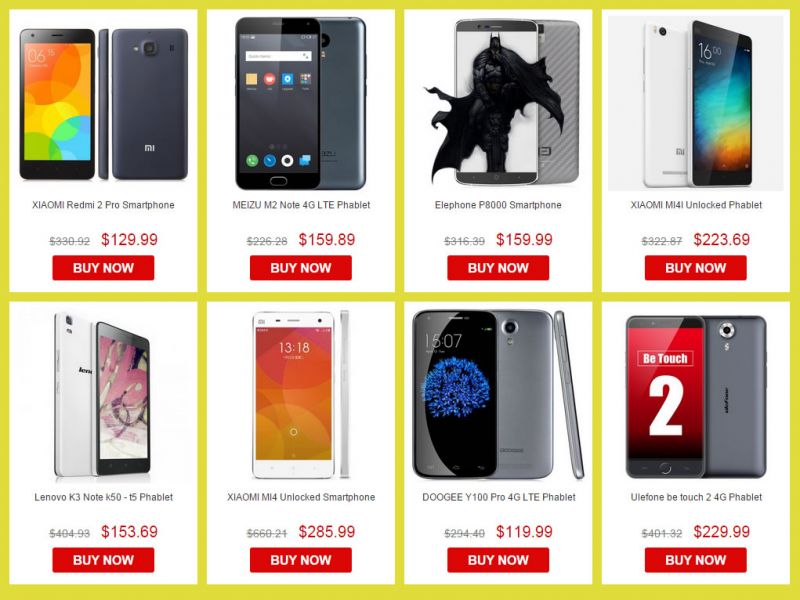View the DOOGEE Y100 Pro phone image
This screenshot has height=600, width=800.
click(498, 394)
